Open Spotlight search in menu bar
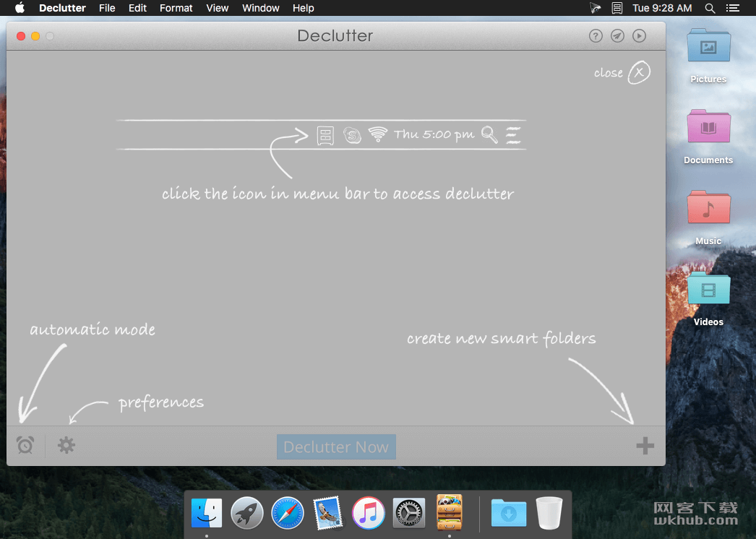Image resolution: width=756 pixels, height=539 pixels. (x=710, y=8)
